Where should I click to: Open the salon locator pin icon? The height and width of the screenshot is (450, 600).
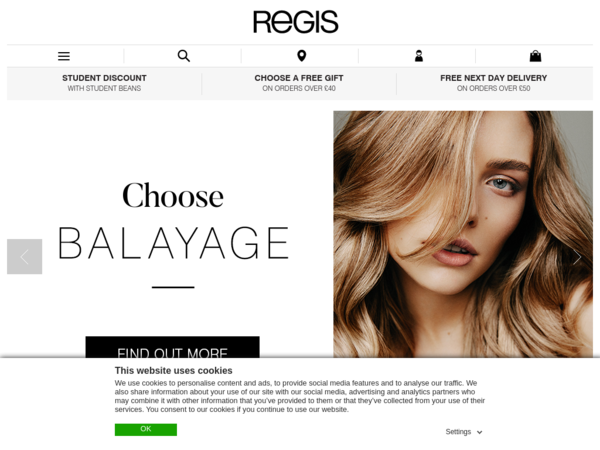302,56
